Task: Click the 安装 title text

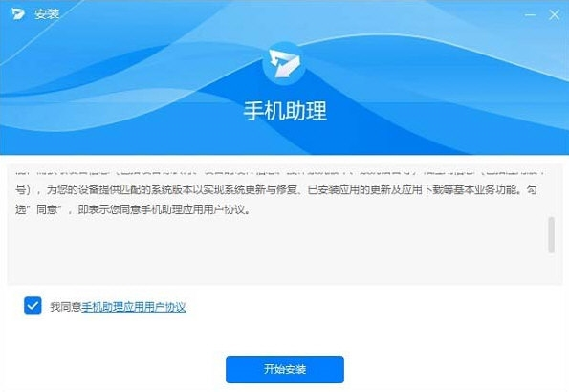Action: (x=47, y=14)
